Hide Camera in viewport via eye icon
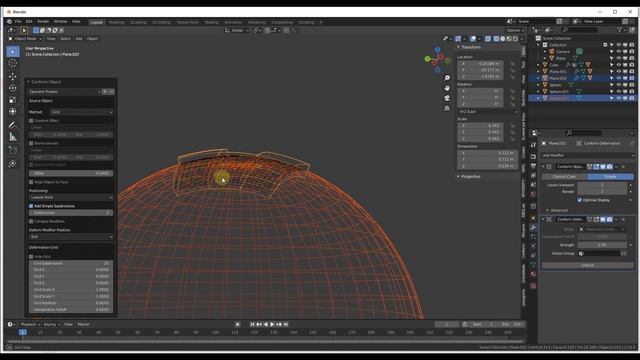The height and width of the screenshot is (360, 640). click(x=619, y=51)
